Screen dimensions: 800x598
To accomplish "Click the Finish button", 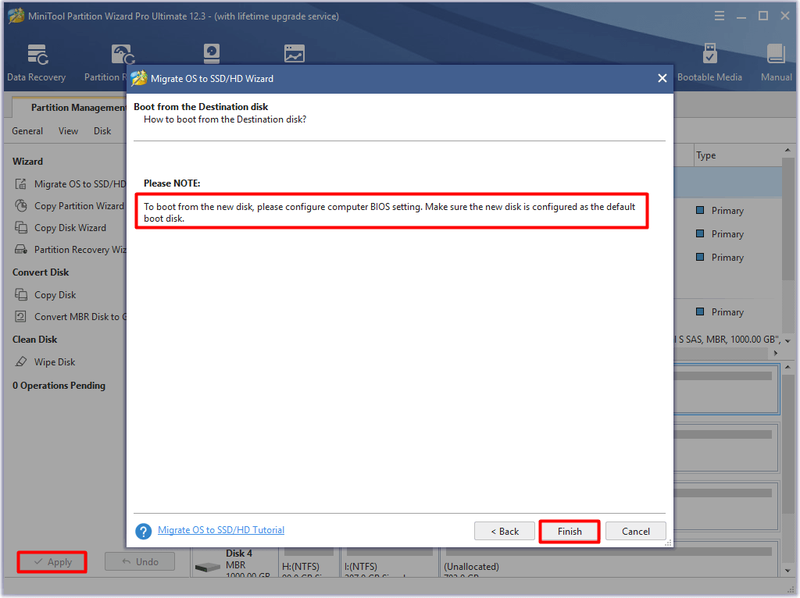I will [x=569, y=531].
